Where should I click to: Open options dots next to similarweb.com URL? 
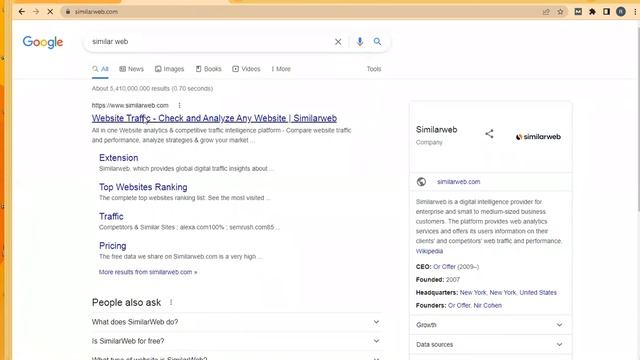[179, 105]
